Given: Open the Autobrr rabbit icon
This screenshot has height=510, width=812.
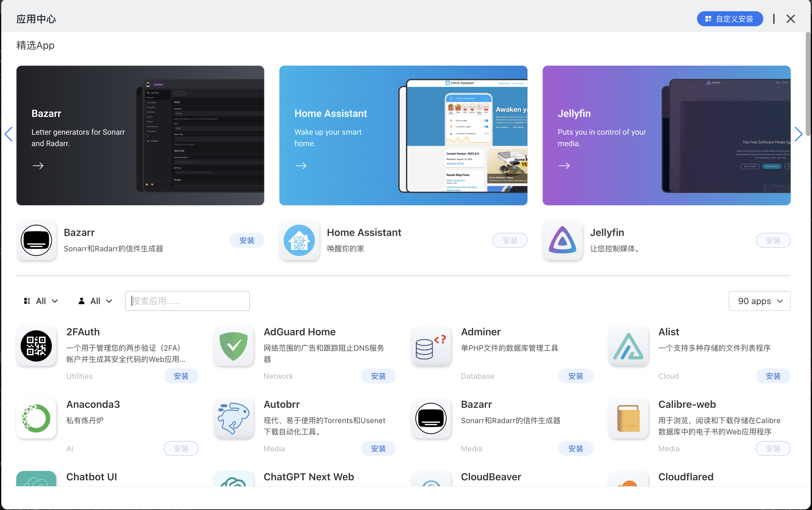Looking at the screenshot, I should click(x=233, y=418).
